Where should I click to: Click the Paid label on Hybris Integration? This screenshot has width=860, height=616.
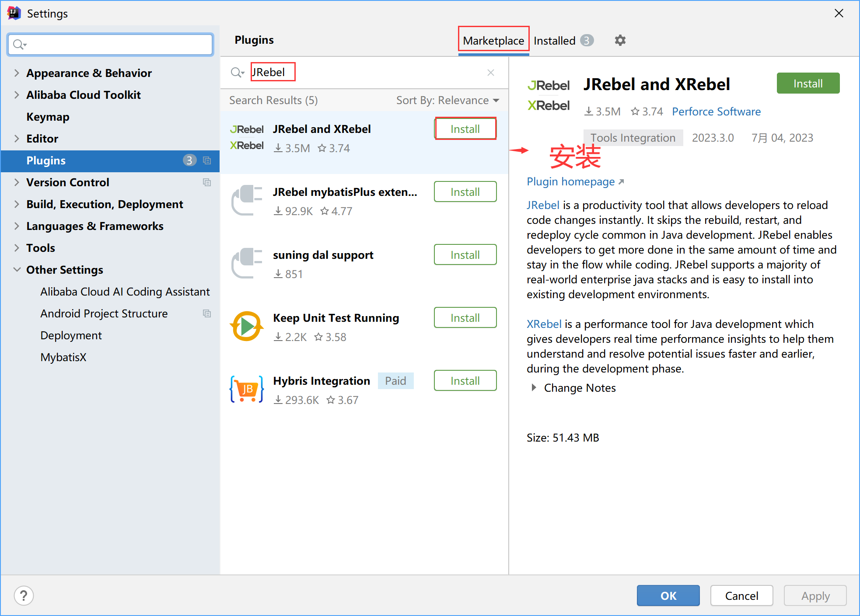(395, 381)
